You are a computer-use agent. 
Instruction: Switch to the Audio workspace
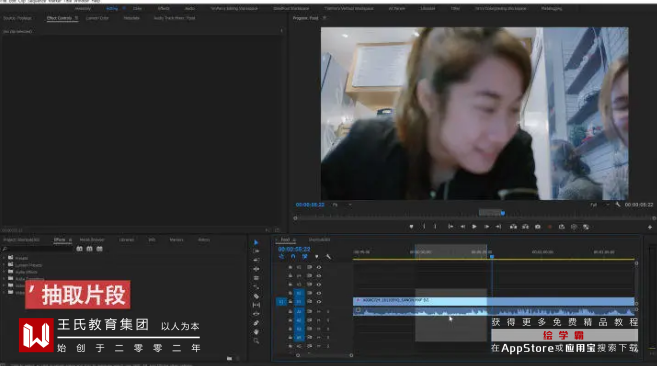190,8
